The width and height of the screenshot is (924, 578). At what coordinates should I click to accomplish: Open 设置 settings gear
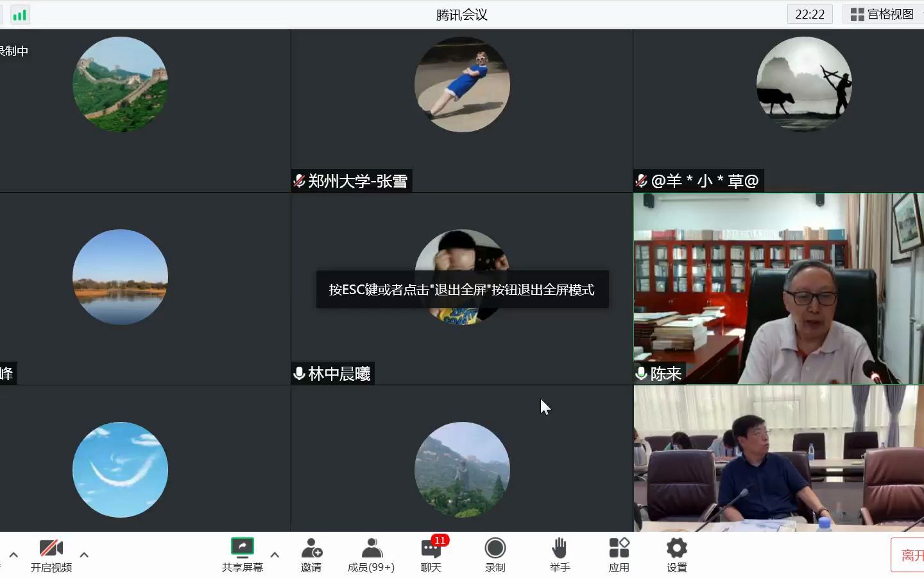tap(677, 556)
